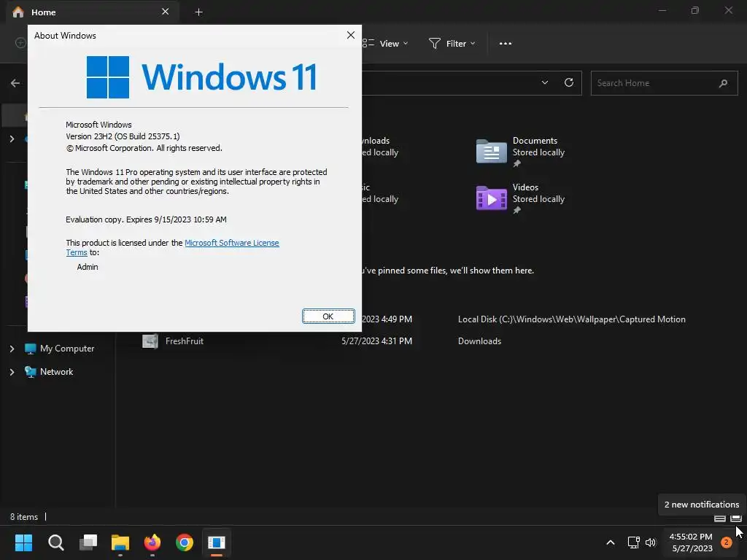Open the Microsoft Software License link

[x=231, y=243]
